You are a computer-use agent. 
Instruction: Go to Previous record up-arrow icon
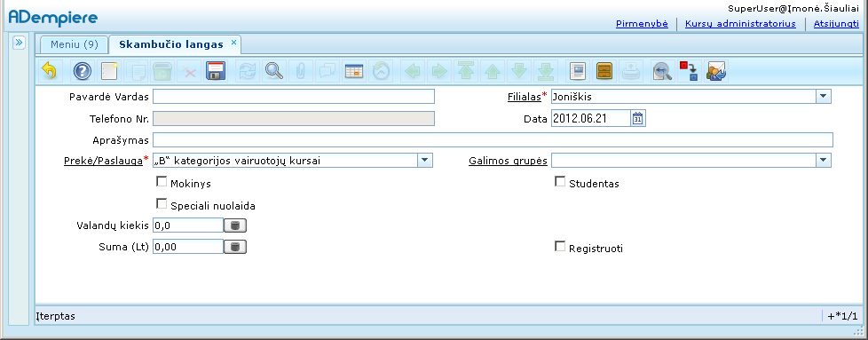[492, 71]
